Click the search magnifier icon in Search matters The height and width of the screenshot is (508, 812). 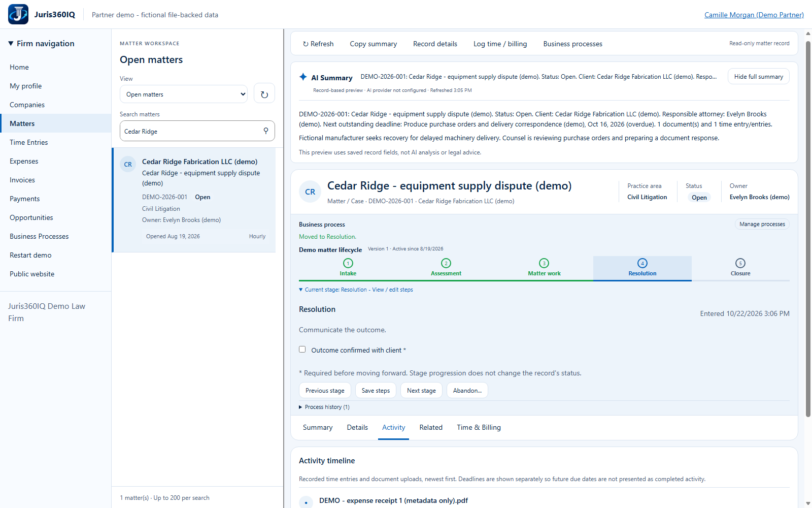266,131
